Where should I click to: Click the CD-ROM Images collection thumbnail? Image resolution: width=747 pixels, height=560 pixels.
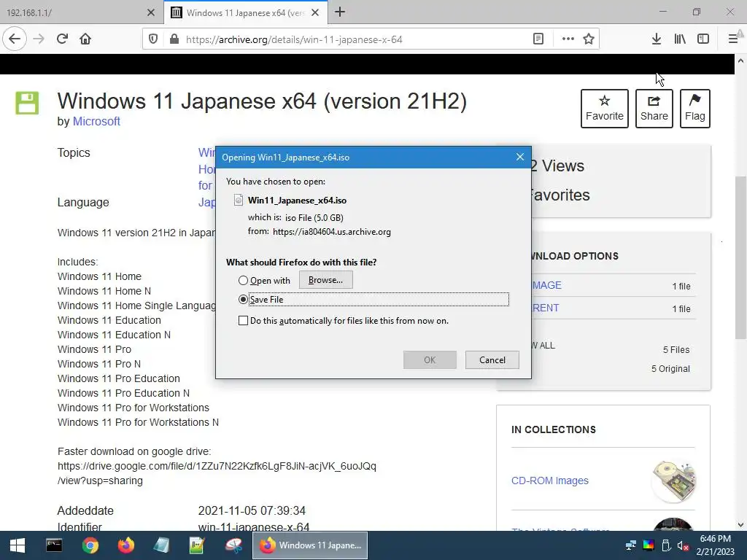(673, 481)
